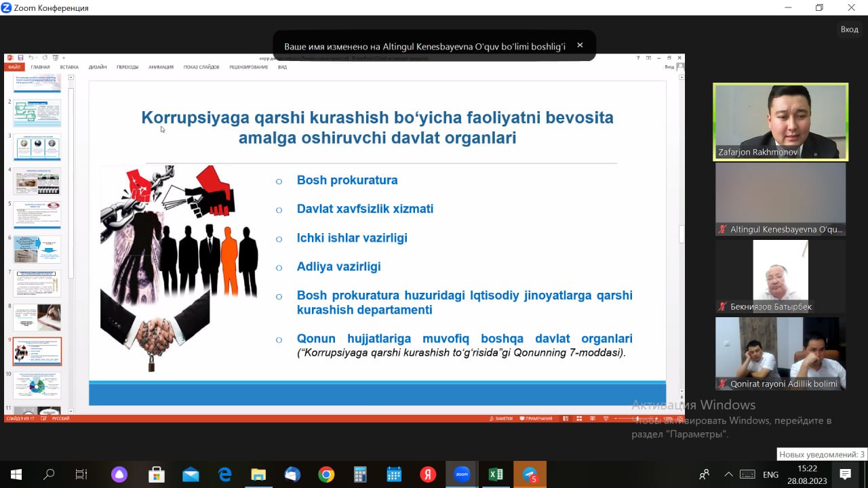Click the "Davlat xavfsizlik xizmati" bullet
Viewport: 868px width, 488px height.
pyautogui.click(x=365, y=209)
